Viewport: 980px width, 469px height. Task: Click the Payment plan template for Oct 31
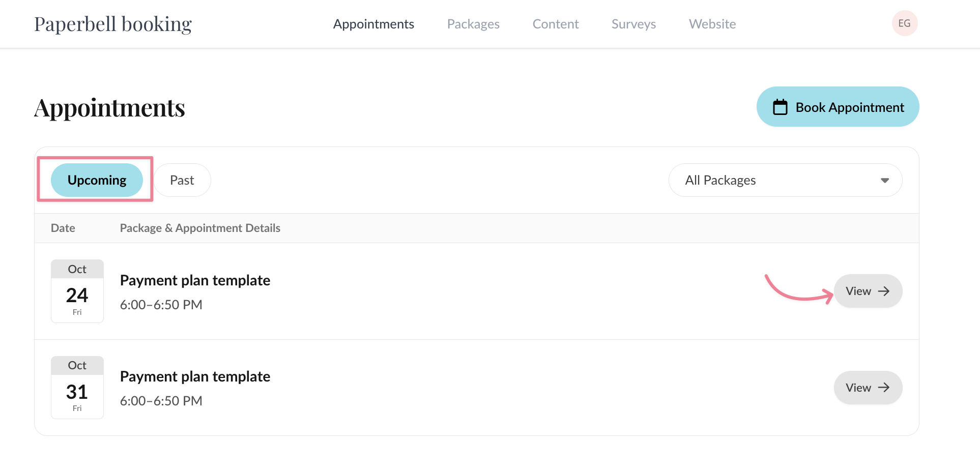pos(195,377)
